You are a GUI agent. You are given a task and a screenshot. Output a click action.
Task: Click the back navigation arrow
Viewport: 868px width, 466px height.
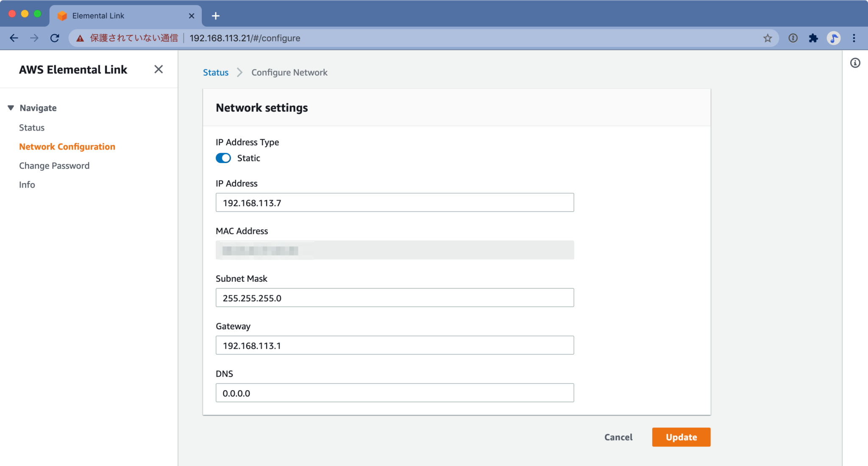click(x=14, y=38)
